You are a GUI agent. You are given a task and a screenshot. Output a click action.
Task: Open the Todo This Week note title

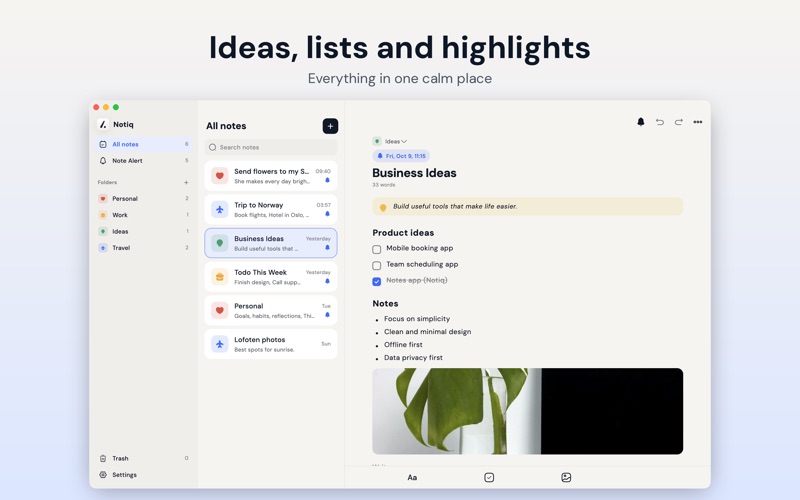tap(260, 272)
